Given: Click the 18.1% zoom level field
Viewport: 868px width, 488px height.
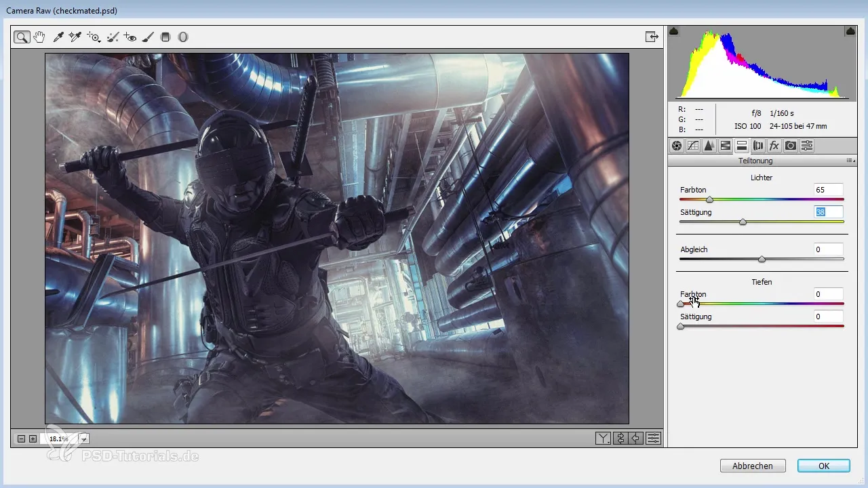Looking at the screenshot, I should point(59,439).
